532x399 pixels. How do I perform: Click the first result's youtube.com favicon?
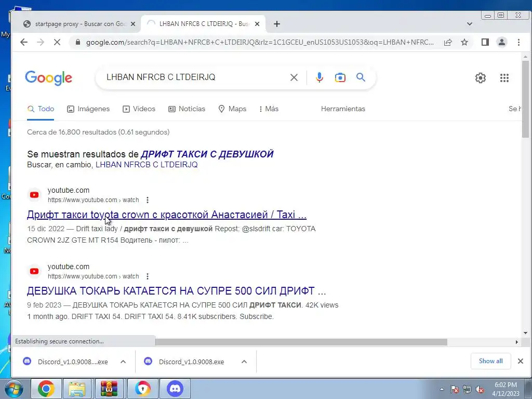34,195
